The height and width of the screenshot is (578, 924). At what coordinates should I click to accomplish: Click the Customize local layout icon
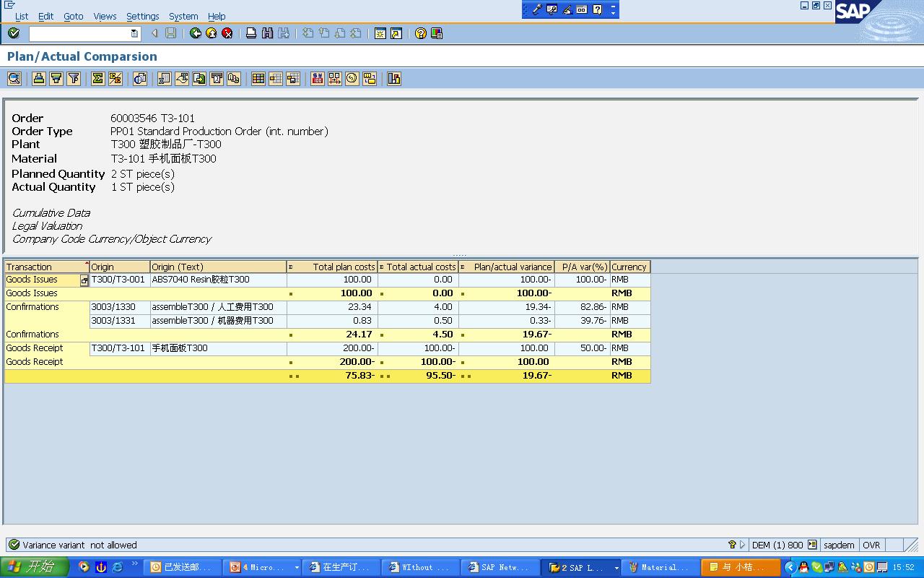437,33
